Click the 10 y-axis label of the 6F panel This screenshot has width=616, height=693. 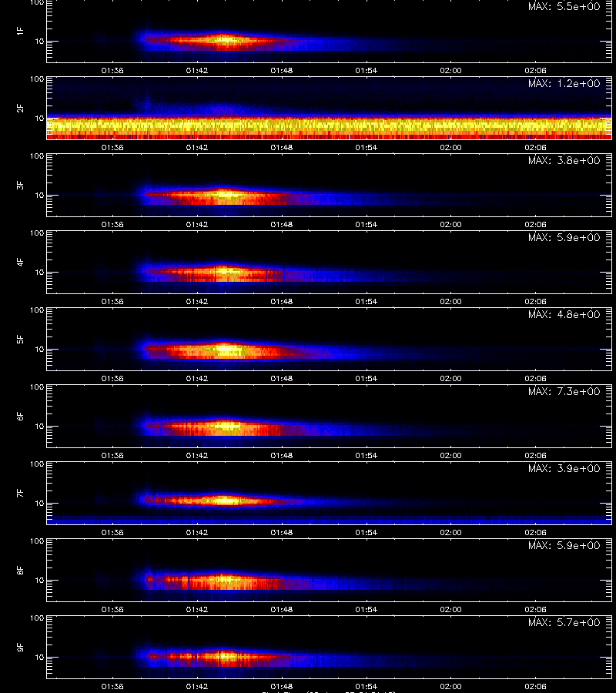pos(39,426)
